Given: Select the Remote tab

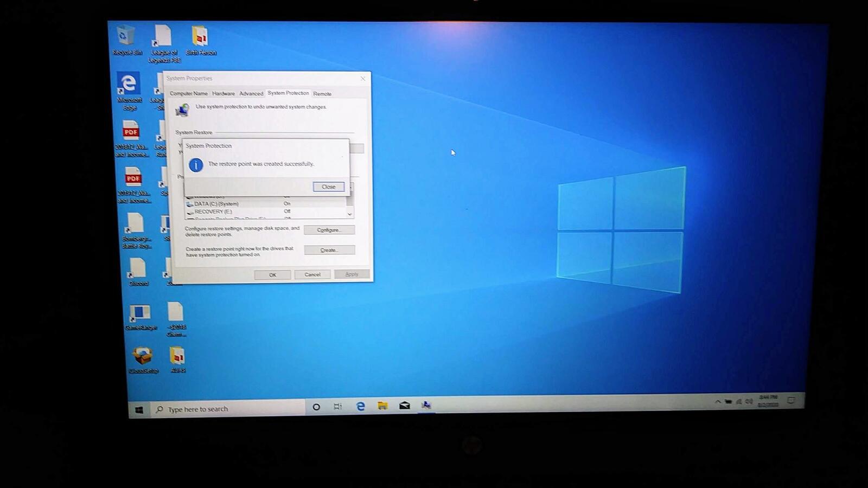Looking at the screenshot, I should pyautogui.click(x=322, y=94).
